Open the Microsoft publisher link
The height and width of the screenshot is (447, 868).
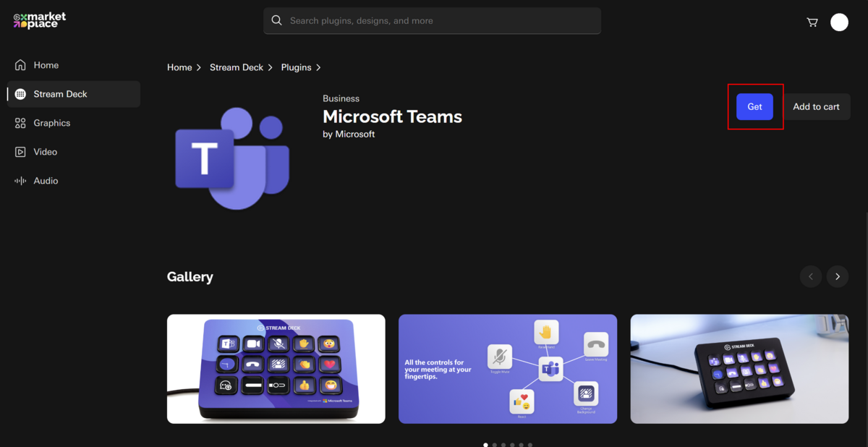(x=355, y=134)
